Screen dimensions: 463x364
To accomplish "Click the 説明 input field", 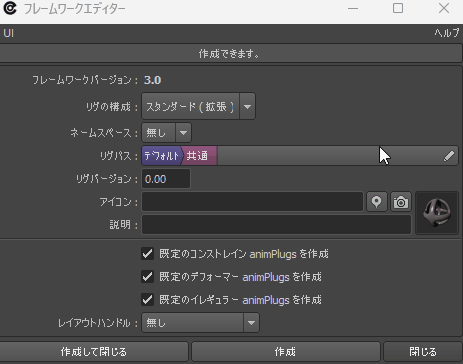I will pos(276,225).
